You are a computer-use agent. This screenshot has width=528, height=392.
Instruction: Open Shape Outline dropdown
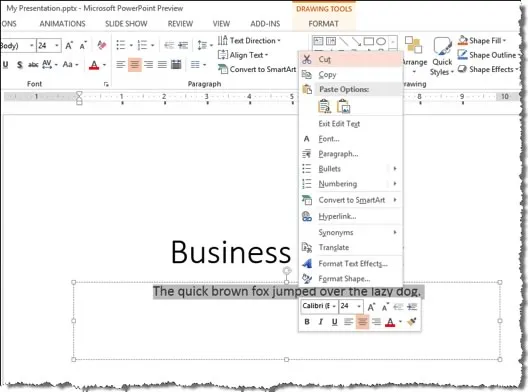tap(489, 55)
